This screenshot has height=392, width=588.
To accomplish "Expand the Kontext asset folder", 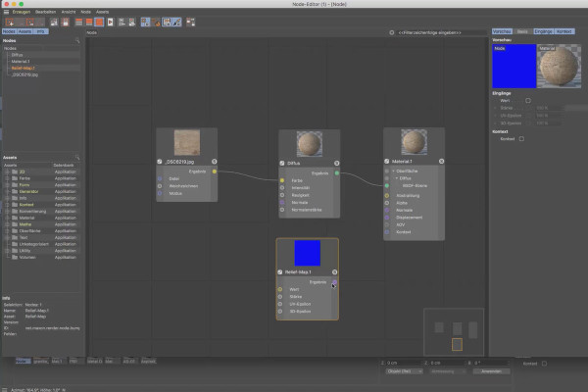I will pyautogui.click(x=7, y=205).
